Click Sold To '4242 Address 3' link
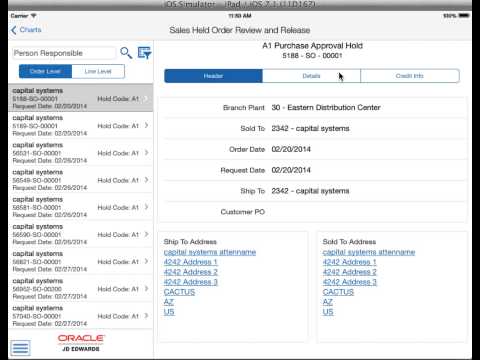The height and width of the screenshot is (360, 480). (x=349, y=282)
